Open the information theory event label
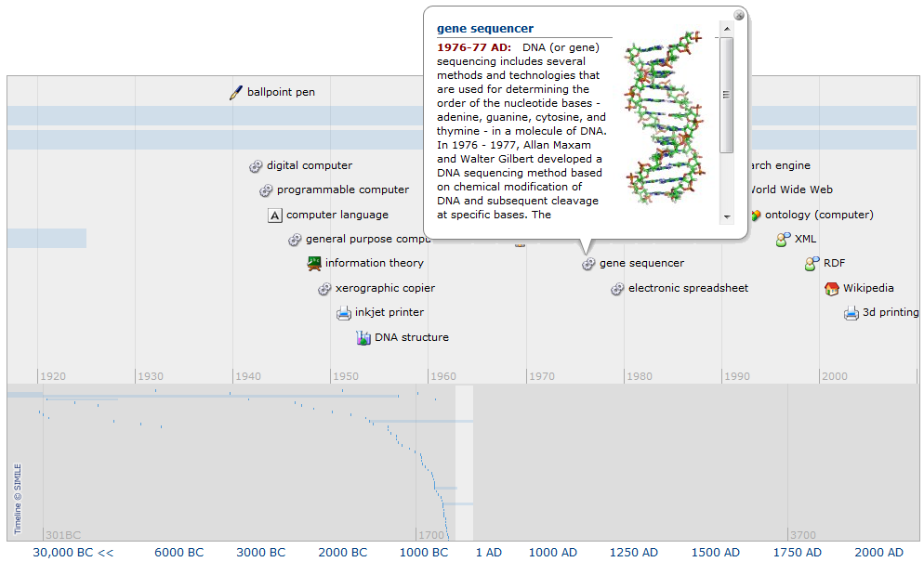This screenshot has height=562, width=924. coord(375,263)
